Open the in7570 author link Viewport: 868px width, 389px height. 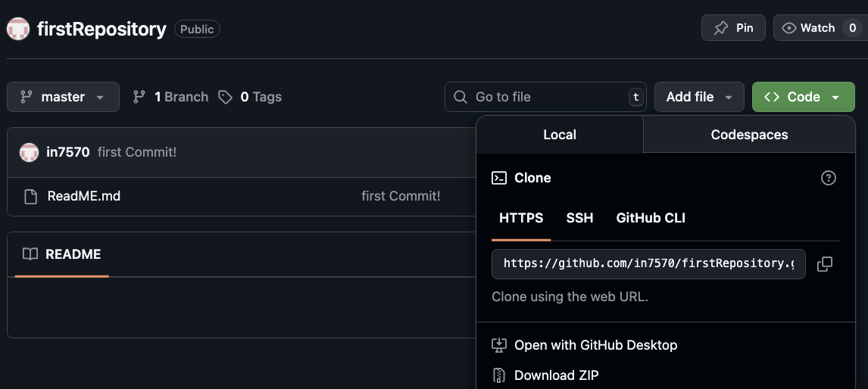pyautogui.click(x=68, y=152)
